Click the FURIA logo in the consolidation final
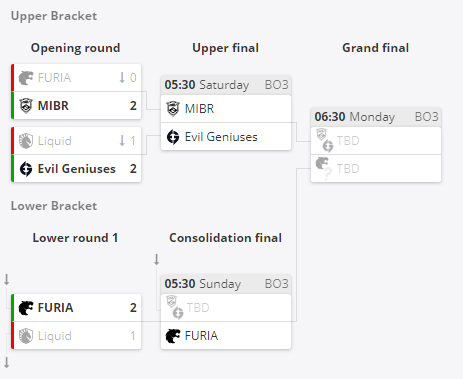463x379 pixels. click(x=173, y=336)
